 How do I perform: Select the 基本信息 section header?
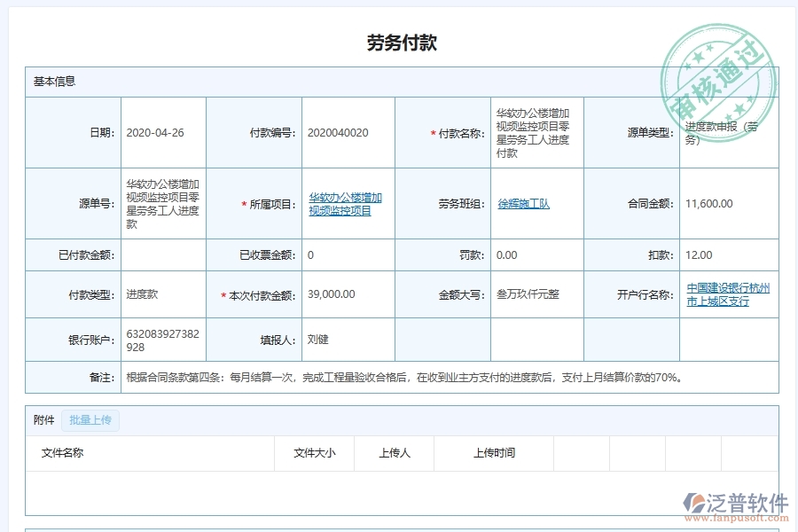coord(54,81)
